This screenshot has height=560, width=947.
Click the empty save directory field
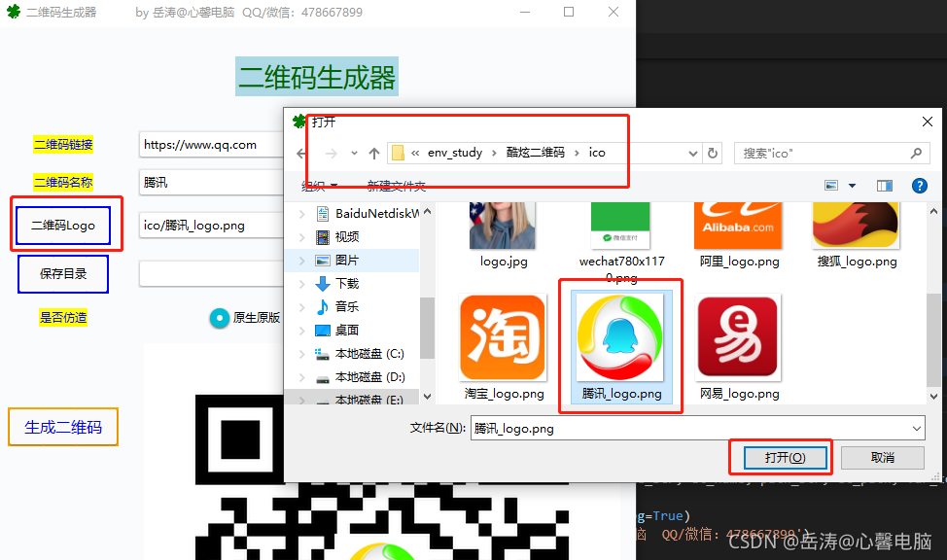(211, 273)
